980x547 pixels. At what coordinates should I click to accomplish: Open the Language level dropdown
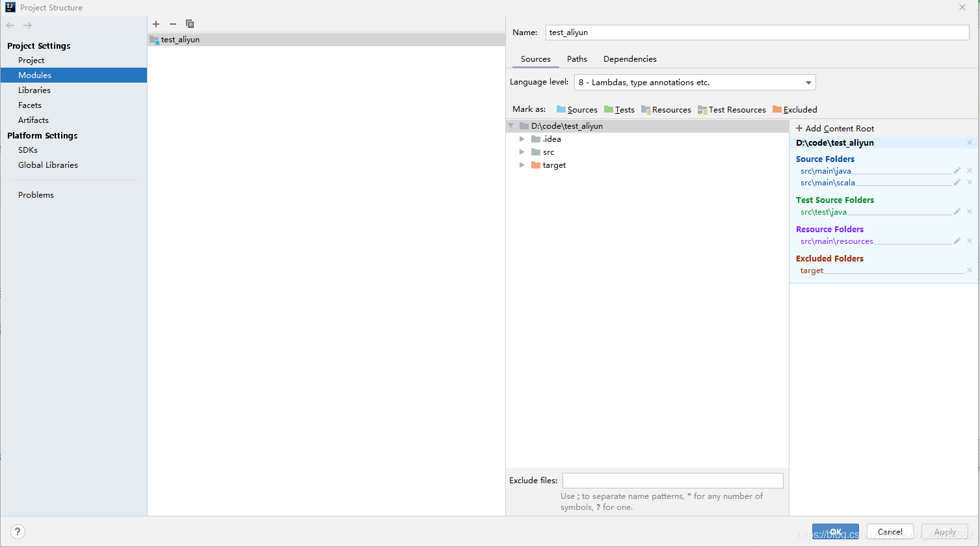click(695, 83)
